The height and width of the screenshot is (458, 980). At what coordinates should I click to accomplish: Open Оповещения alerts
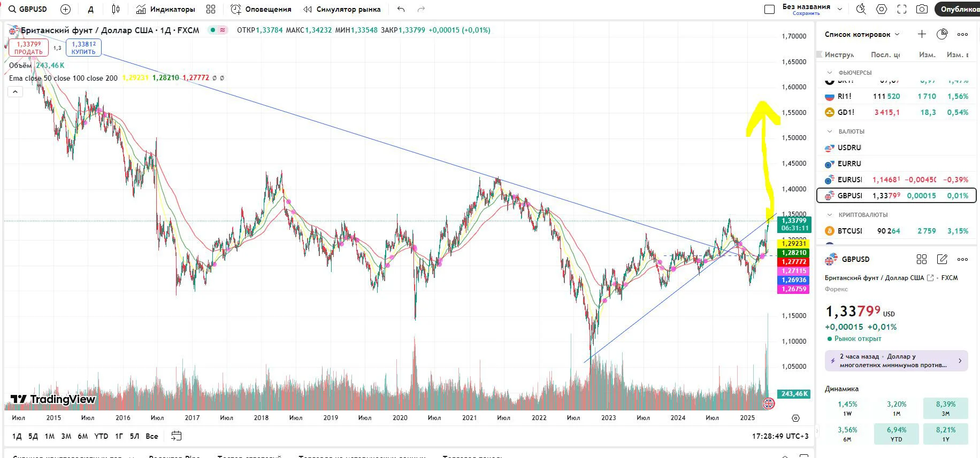261,9
